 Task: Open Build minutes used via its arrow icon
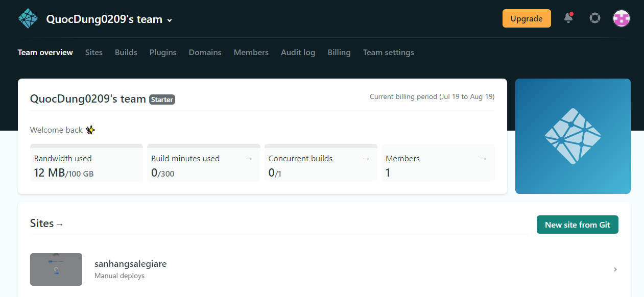(x=249, y=158)
